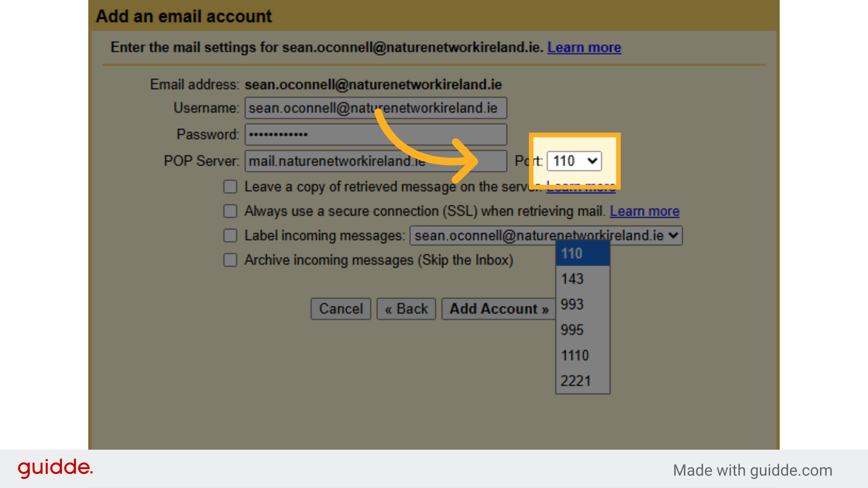Viewport: 868px width, 488px height.
Task: Open Learn more link in header text
Action: pyautogui.click(x=584, y=47)
